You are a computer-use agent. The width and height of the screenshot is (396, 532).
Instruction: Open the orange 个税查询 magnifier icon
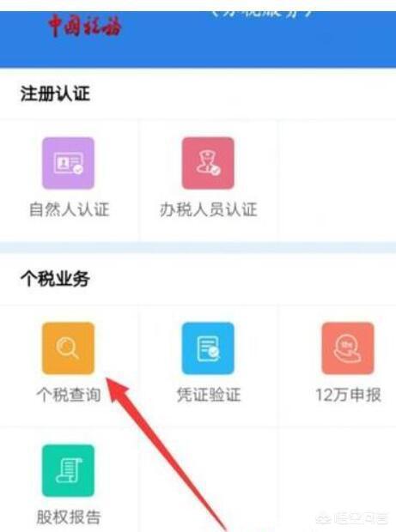[68, 348]
